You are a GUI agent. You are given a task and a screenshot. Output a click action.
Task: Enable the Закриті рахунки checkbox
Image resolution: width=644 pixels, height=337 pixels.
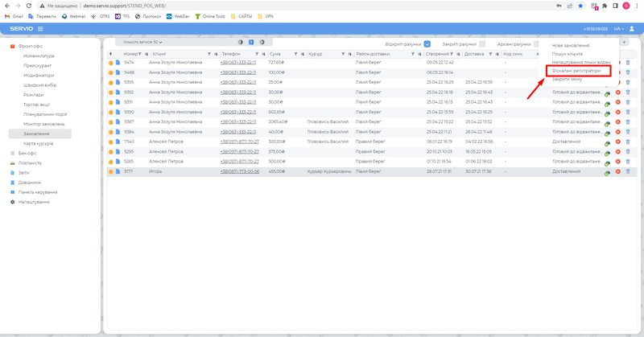[x=481, y=43]
